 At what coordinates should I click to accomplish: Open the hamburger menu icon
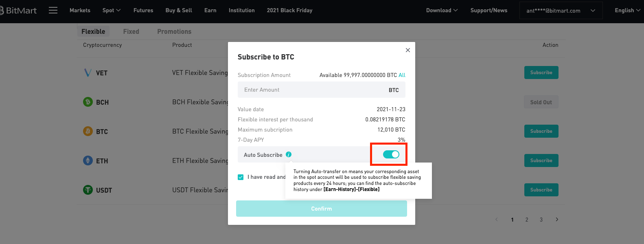(53, 10)
